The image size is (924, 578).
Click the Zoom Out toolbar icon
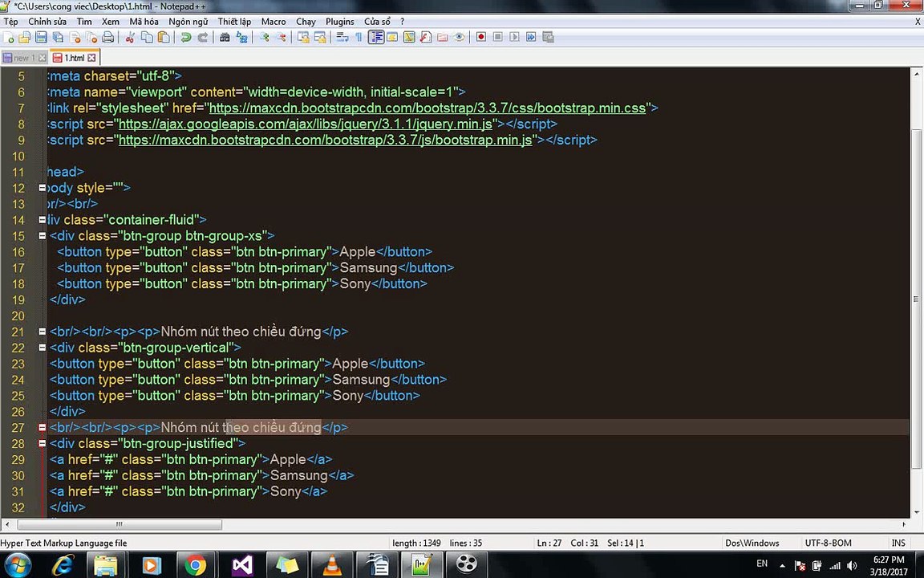click(281, 37)
